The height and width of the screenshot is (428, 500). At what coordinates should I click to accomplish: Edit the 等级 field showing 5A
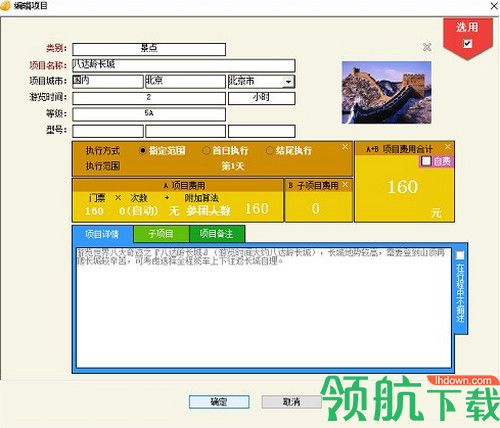(x=149, y=114)
